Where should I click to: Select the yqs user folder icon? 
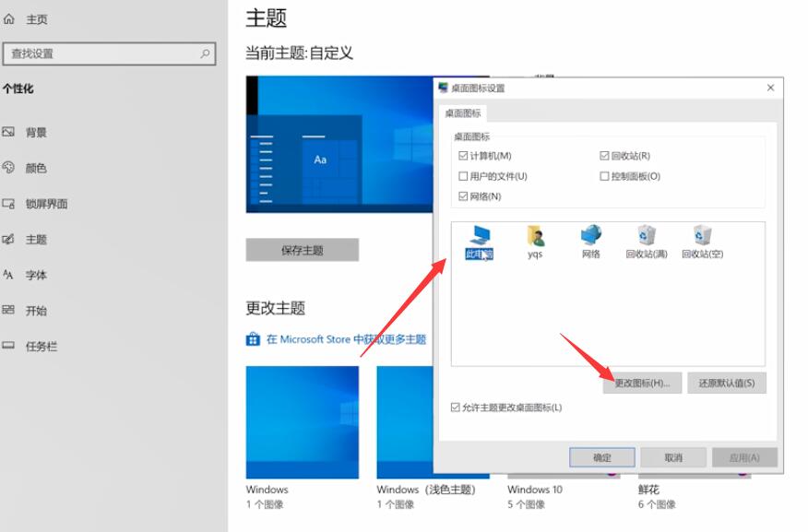(535, 242)
